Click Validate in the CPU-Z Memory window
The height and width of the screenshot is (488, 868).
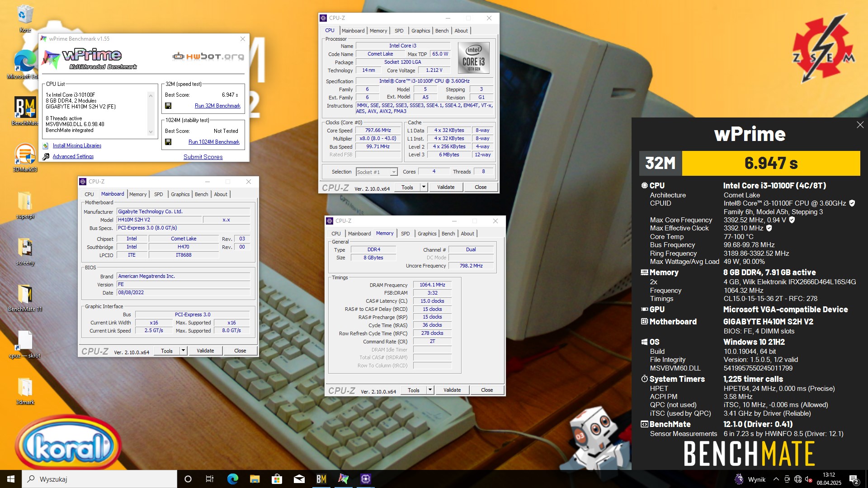coord(452,390)
